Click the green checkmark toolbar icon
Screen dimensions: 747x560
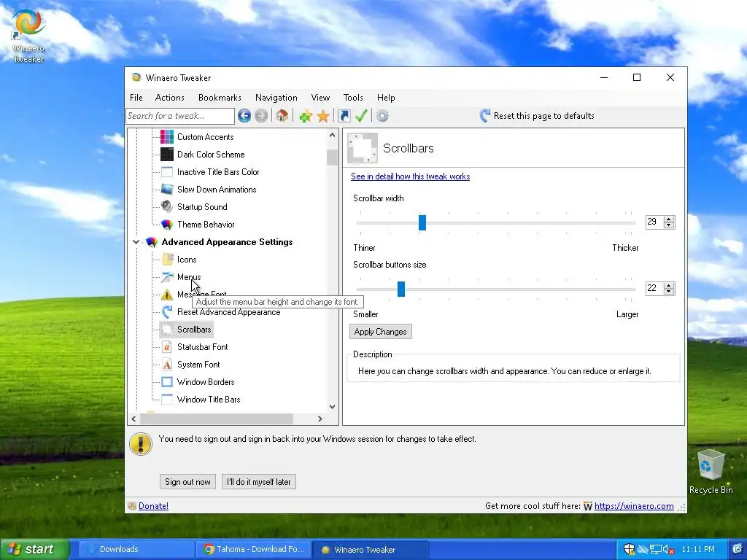361,116
